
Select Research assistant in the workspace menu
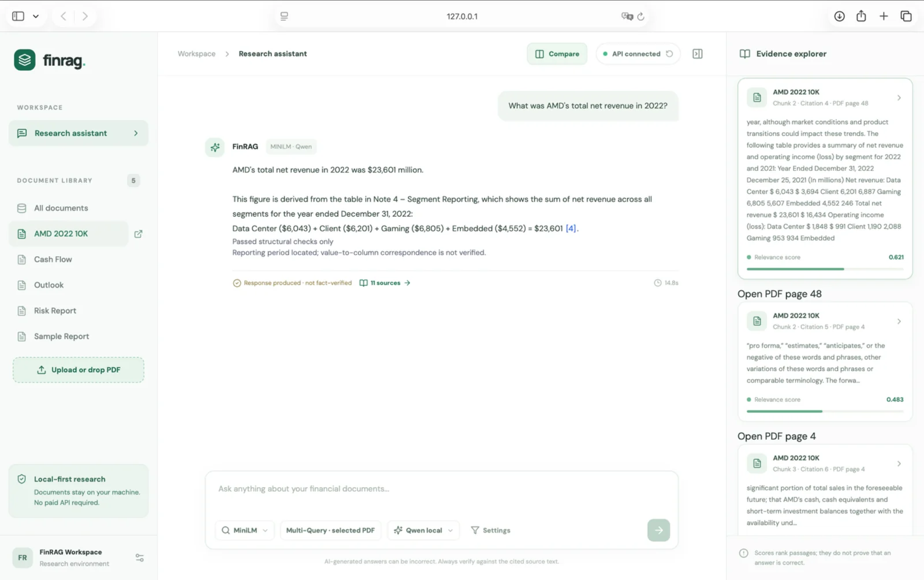[79, 133]
